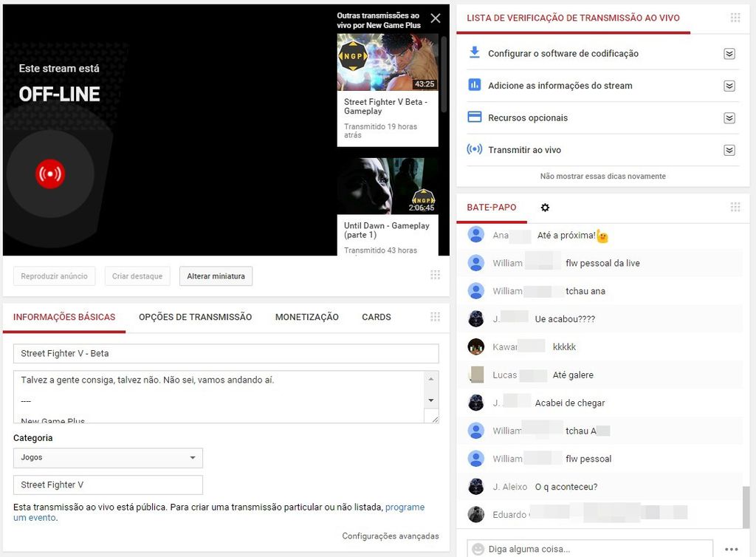Switch to Monetização tab
756x557 pixels.
(306, 318)
